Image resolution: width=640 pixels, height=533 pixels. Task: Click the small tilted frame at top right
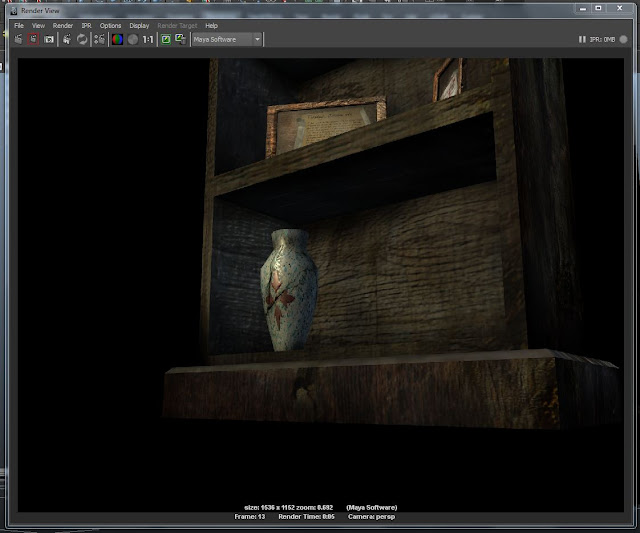click(448, 79)
